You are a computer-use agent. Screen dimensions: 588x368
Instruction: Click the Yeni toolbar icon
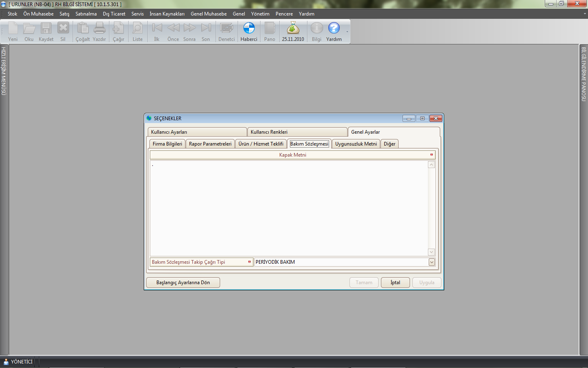point(13,29)
